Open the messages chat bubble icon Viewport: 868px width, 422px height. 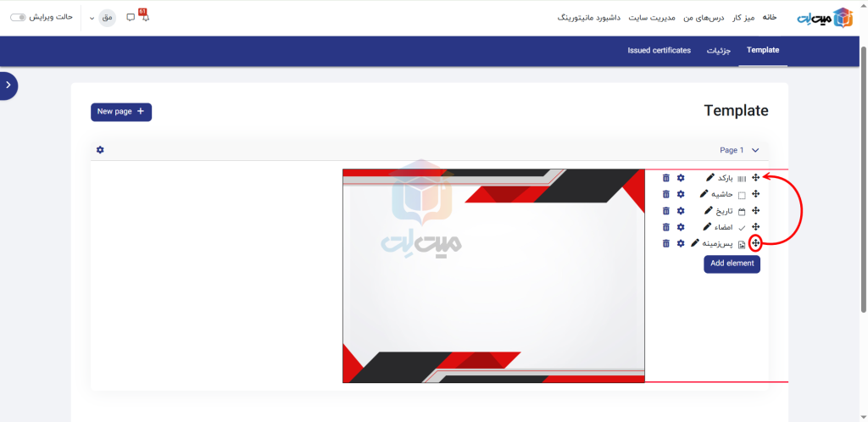point(131,17)
